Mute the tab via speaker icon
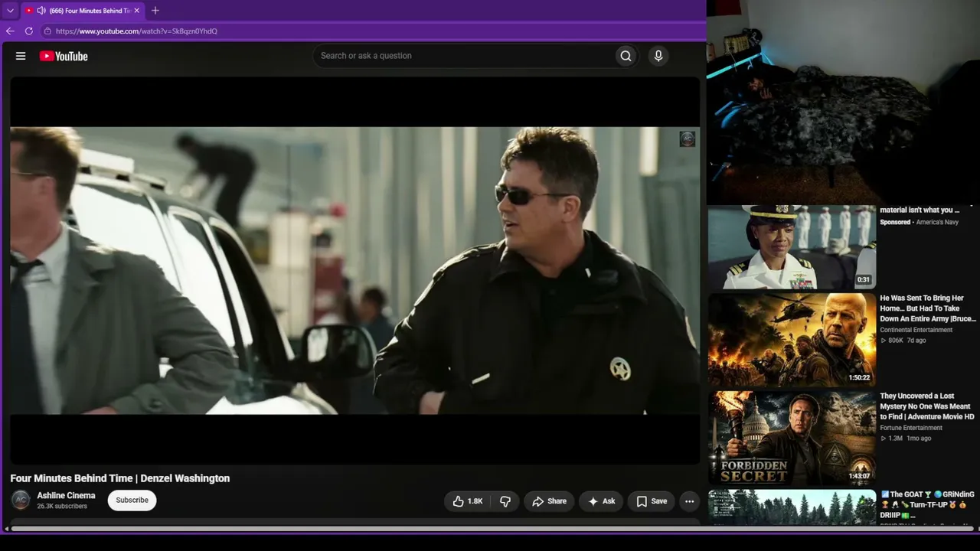The image size is (980, 551). pos(41,11)
